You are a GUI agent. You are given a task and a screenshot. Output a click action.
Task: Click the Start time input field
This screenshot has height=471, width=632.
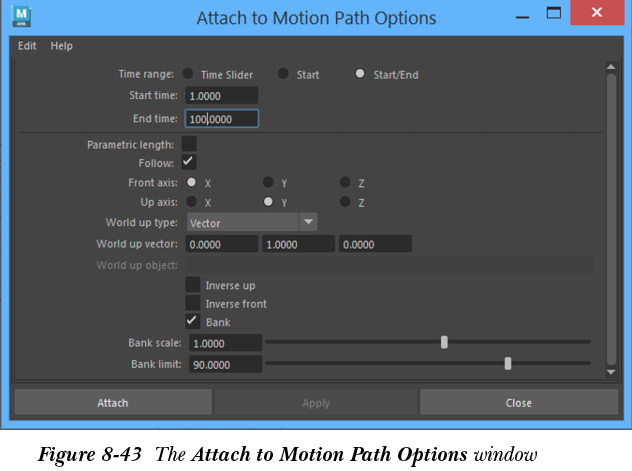pos(221,95)
